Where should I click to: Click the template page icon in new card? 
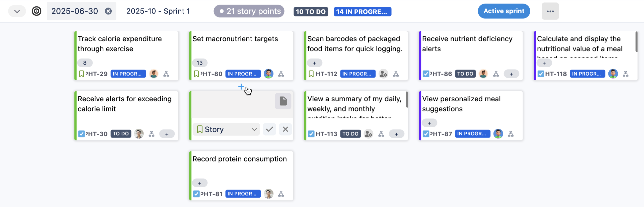click(x=283, y=101)
